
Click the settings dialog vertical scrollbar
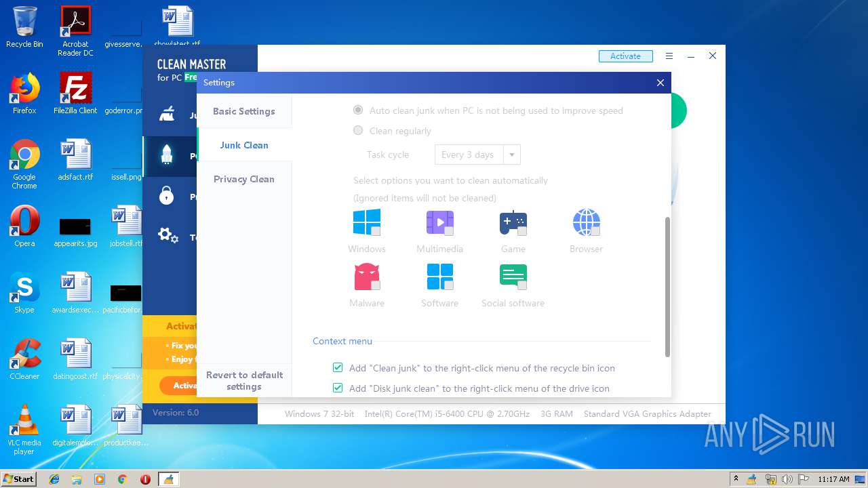coord(667,287)
